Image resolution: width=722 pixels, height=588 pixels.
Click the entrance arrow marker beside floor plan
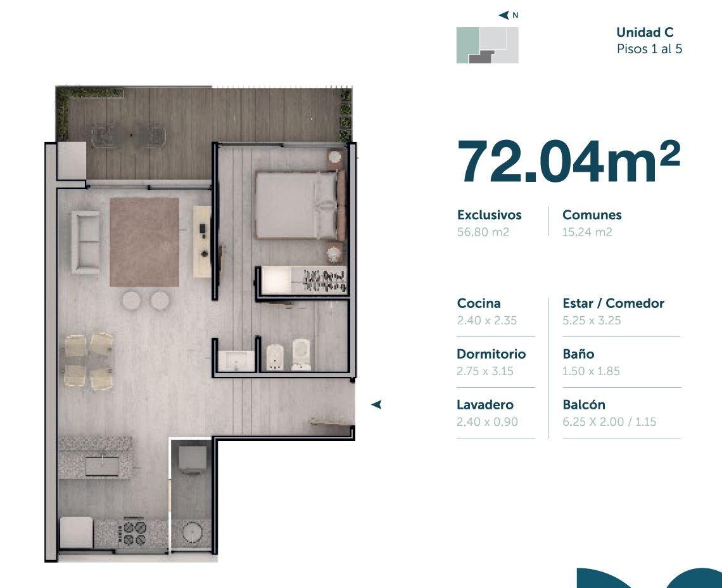pyautogui.click(x=376, y=405)
